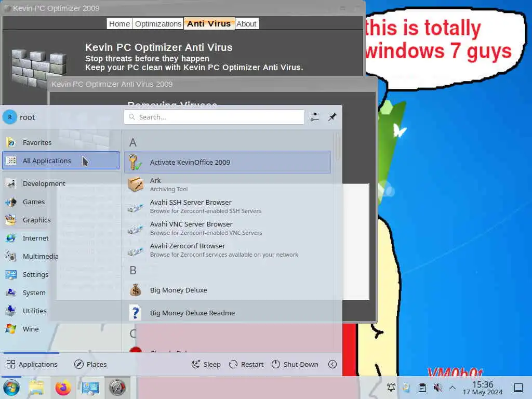Select the Anti Virus tab
Screen dimensions: 532x399
[x=209, y=24]
